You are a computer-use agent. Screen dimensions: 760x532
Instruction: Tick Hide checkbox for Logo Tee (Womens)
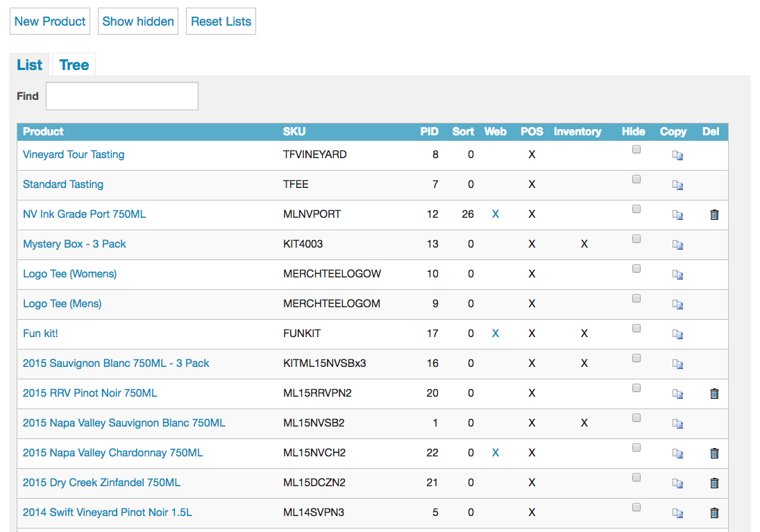click(x=636, y=268)
